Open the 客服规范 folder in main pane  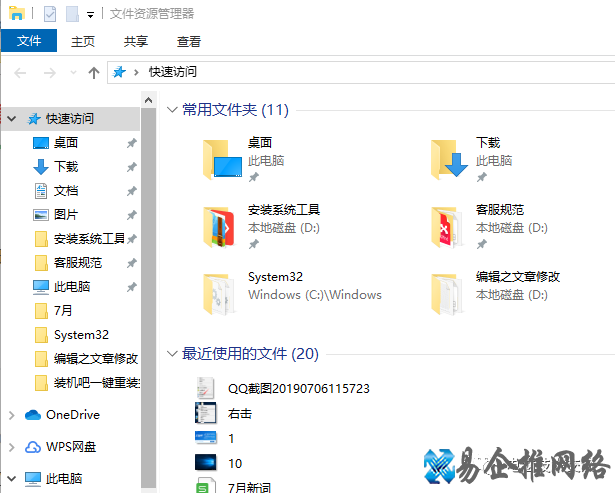[x=450, y=225]
